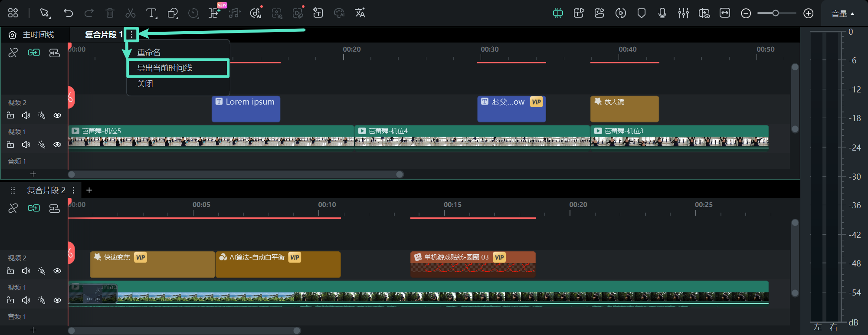Hide 视频 2 track in 复合片段 1
This screenshot has width=868, height=335.
(x=57, y=115)
